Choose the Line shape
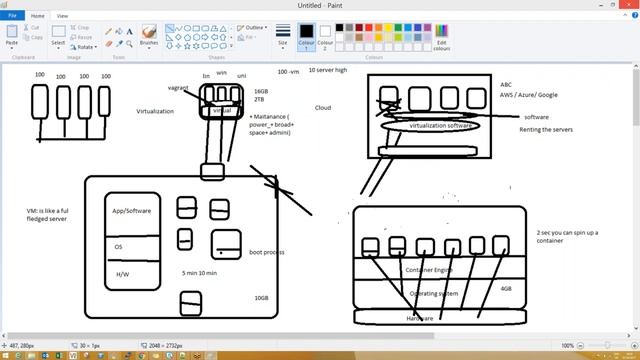The height and width of the screenshot is (360, 640). coord(169,28)
